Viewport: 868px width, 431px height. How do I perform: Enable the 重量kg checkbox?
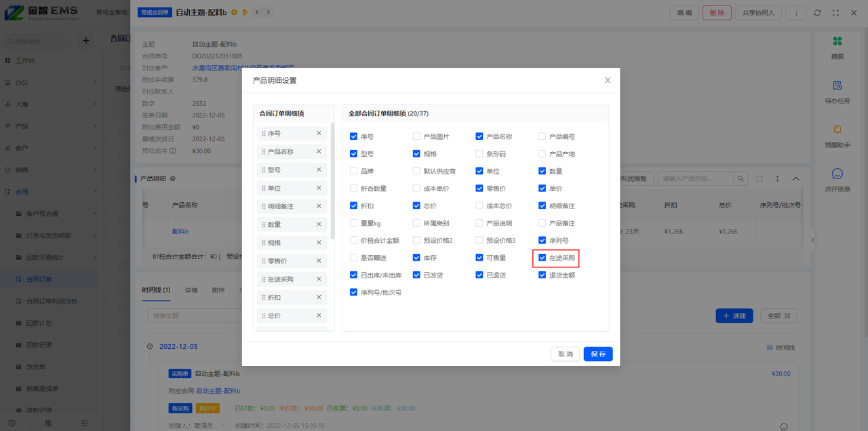[353, 223]
